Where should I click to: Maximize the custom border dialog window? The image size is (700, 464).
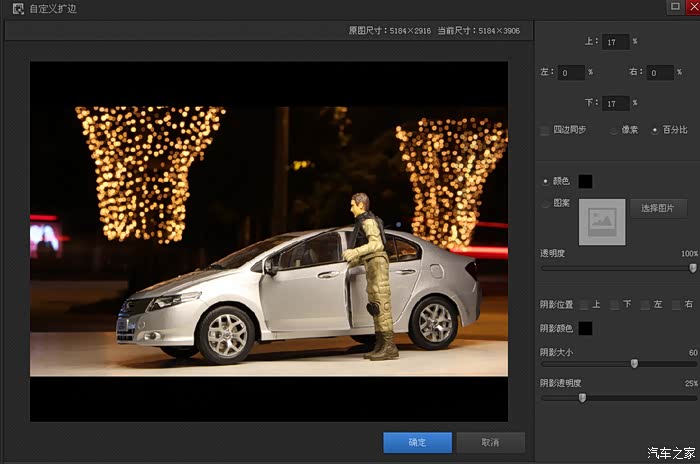coord(674,7)
